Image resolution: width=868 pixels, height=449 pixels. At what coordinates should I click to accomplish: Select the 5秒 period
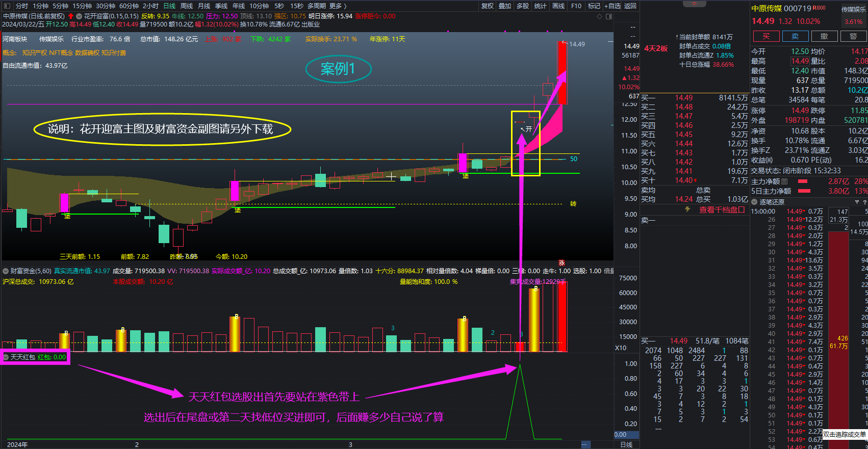point(279,6)
